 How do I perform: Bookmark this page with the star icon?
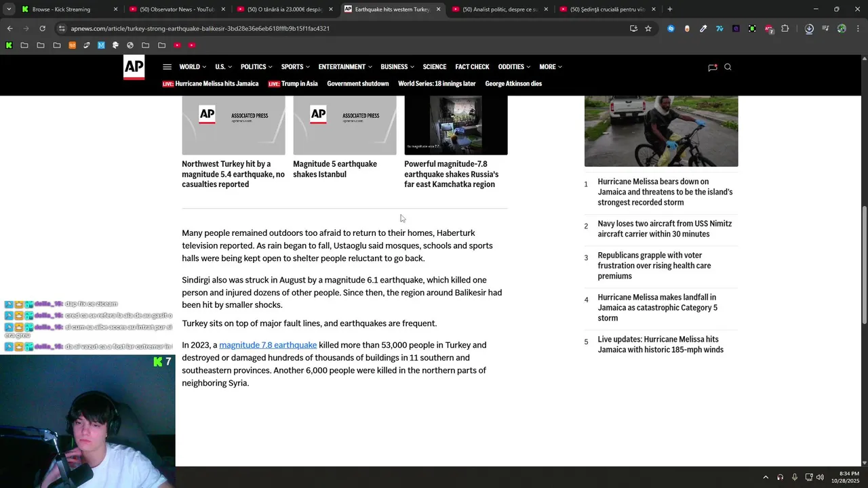[x=648, y=28]
